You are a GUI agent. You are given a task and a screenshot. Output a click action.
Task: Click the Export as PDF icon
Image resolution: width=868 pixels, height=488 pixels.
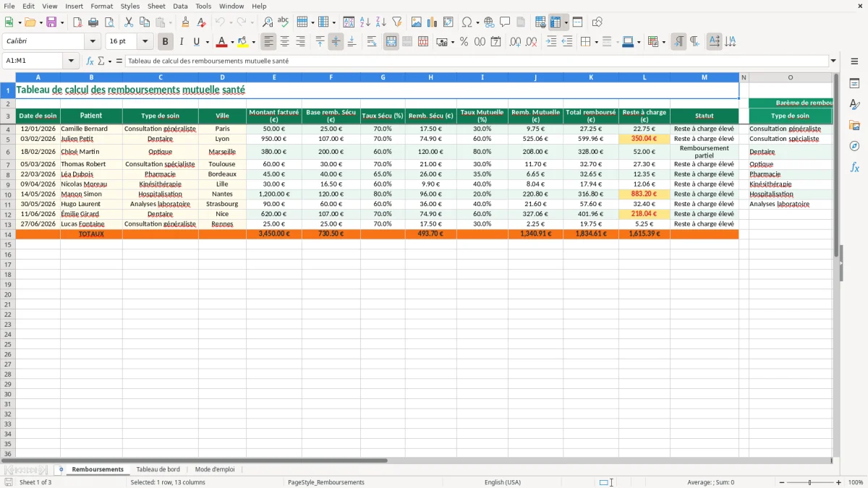click(77, 22)
